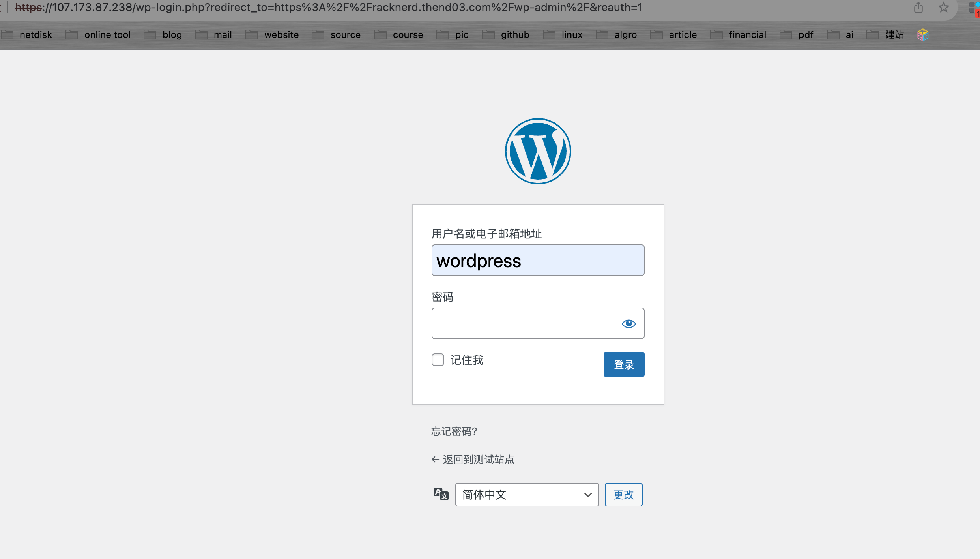The image size is (980, 559).
Task: Open the pic bookmark folder
Action: click(x=452, y=35)
